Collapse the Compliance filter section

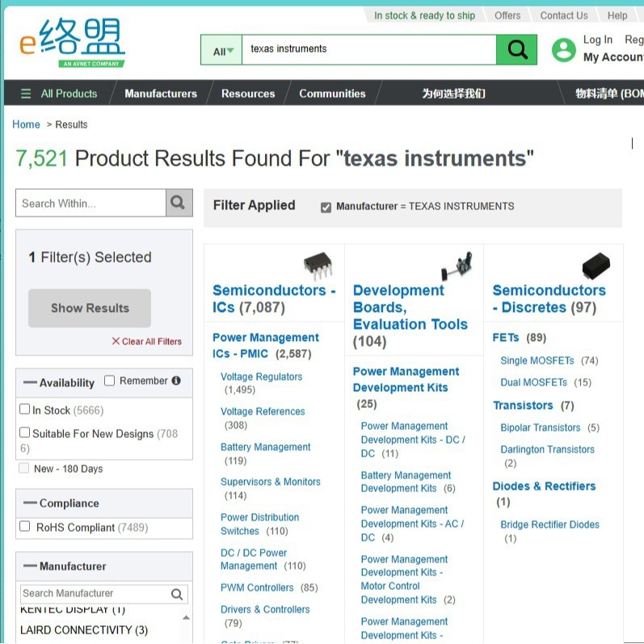coord(30,503)
